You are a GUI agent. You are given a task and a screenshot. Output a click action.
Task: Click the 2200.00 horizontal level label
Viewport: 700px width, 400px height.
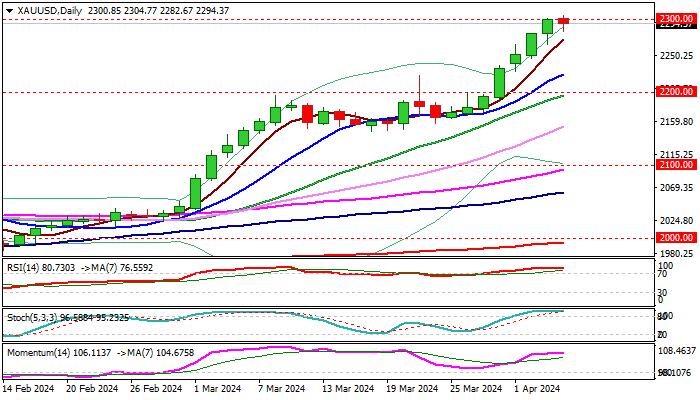click(676, 91)
